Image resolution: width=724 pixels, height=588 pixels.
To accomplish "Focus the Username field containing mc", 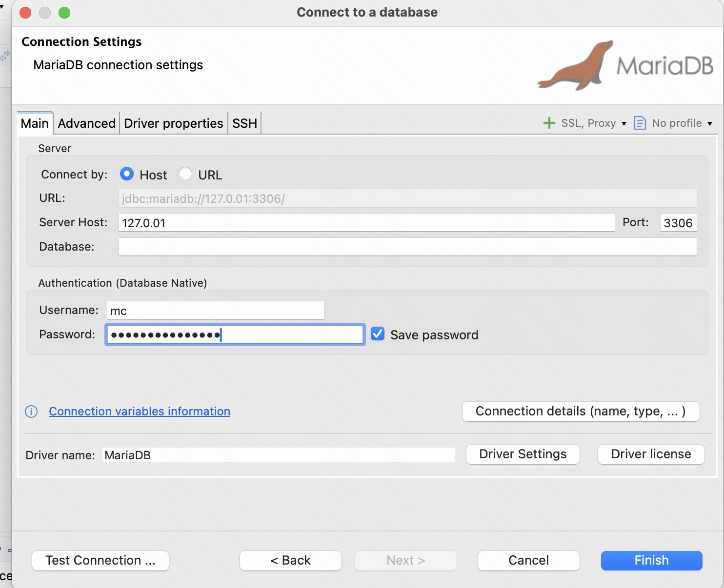I will (x=216, y=311).
